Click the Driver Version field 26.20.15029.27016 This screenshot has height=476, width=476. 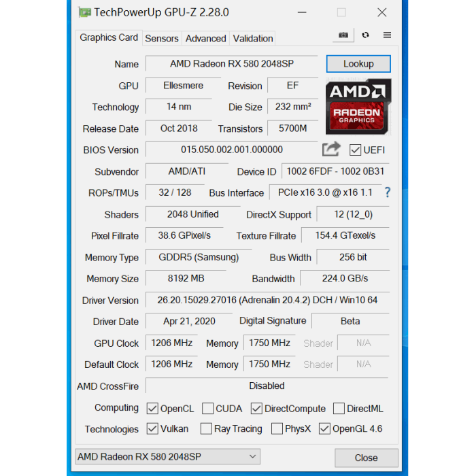267,300
